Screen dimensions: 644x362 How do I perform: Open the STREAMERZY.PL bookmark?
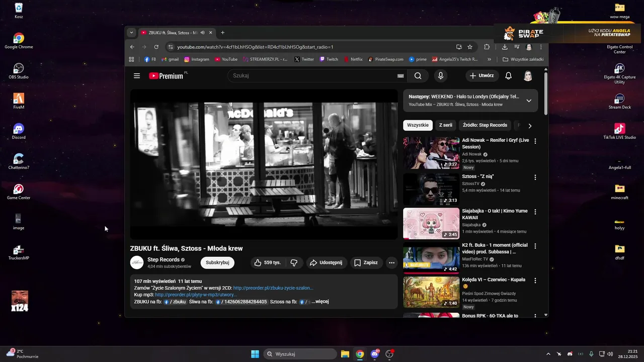265,59
